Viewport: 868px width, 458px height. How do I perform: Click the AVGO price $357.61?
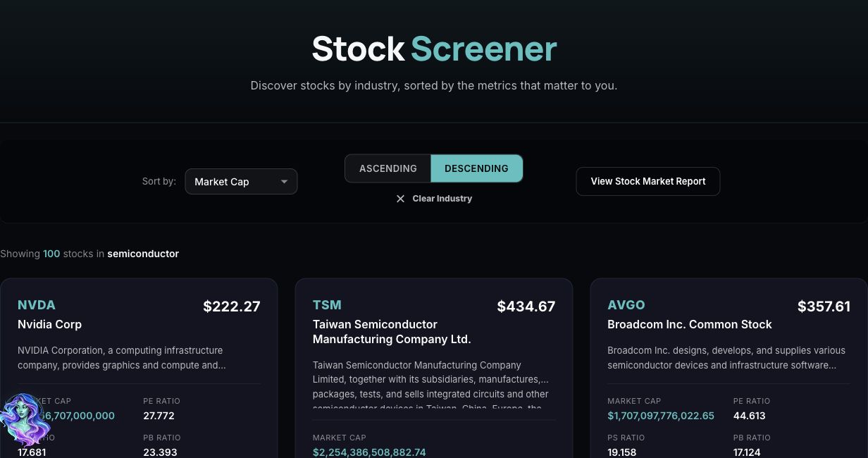[x=824, y=307]
